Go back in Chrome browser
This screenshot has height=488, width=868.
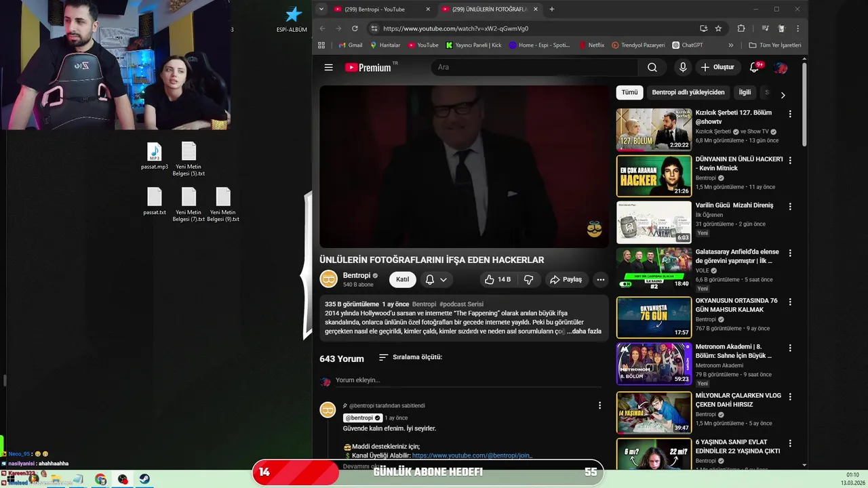[x=323, y=28]
